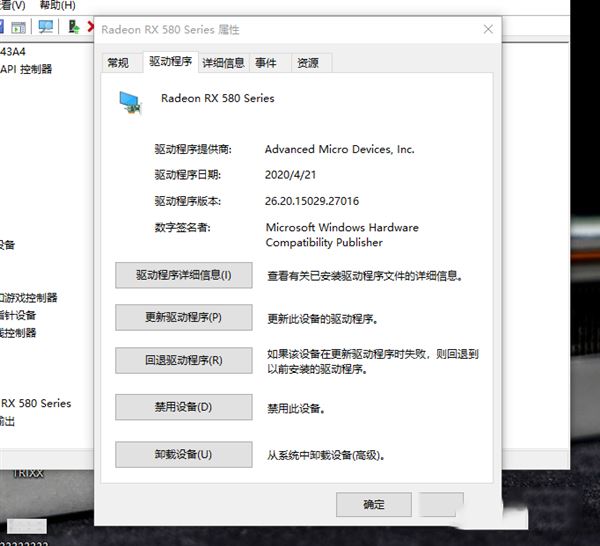Select the API 控制器 entry in Device Manager tree

click(x=26, y=69)
